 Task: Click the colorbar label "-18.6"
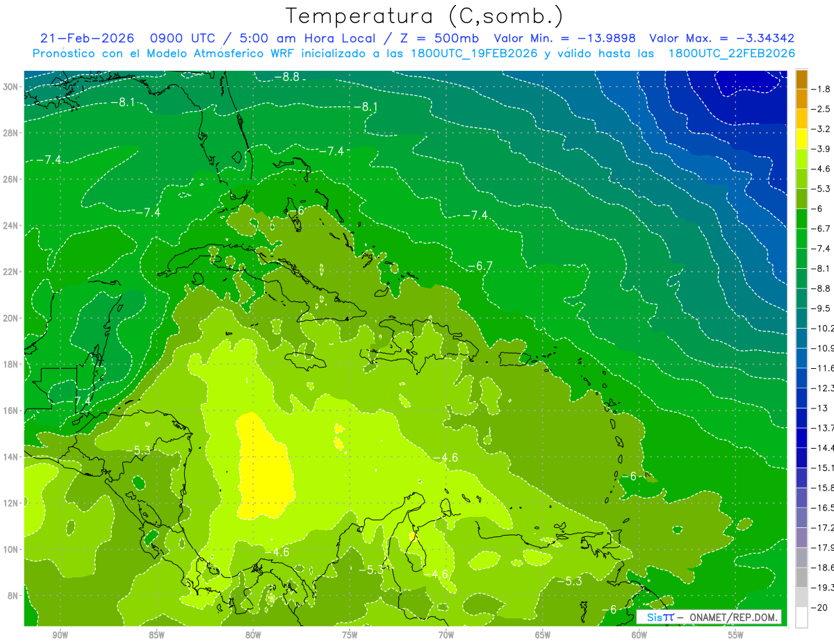[x=823, y=568]
